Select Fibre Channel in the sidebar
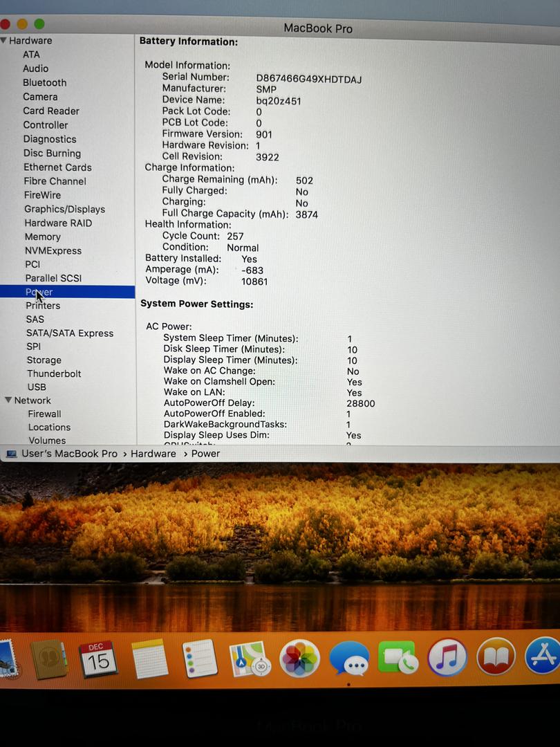This screenshot has height=747, width=560. (x=55, y=181)
